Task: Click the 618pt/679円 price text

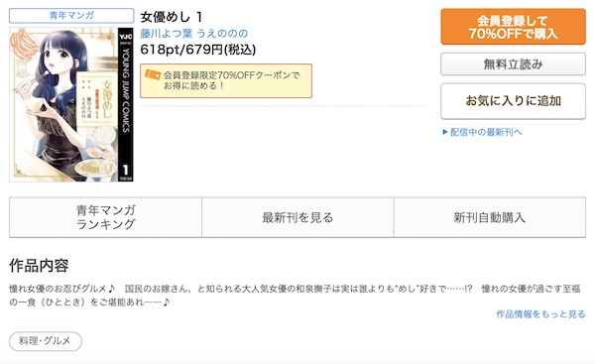Action: 198,50
